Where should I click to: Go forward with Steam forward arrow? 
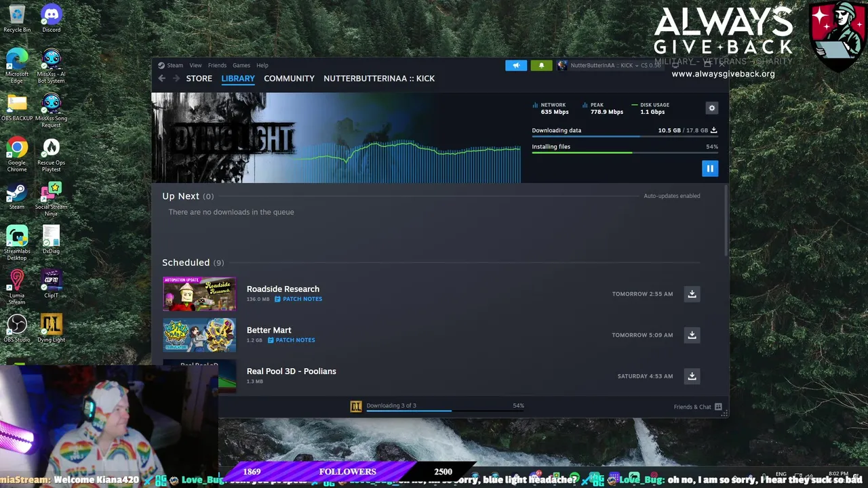click(x=176, y=79)
